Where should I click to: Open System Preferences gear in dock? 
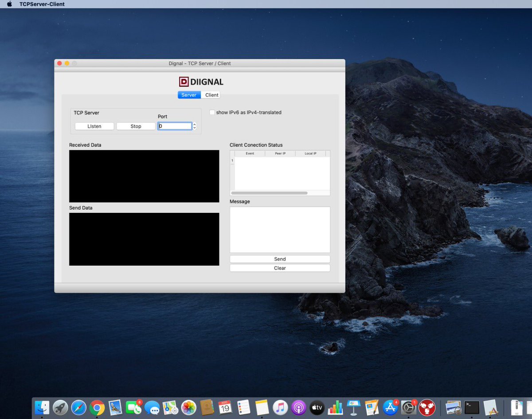(x=408, y=407)
